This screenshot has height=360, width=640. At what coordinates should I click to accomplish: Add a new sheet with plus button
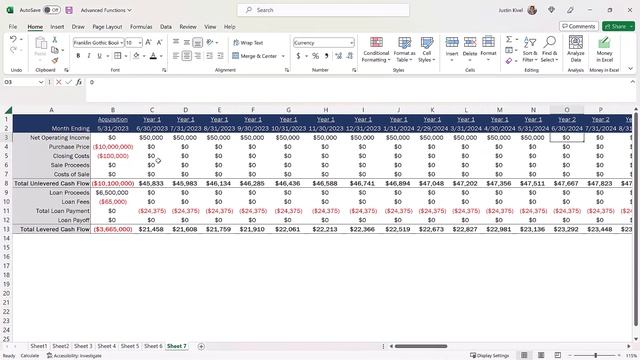201,346
